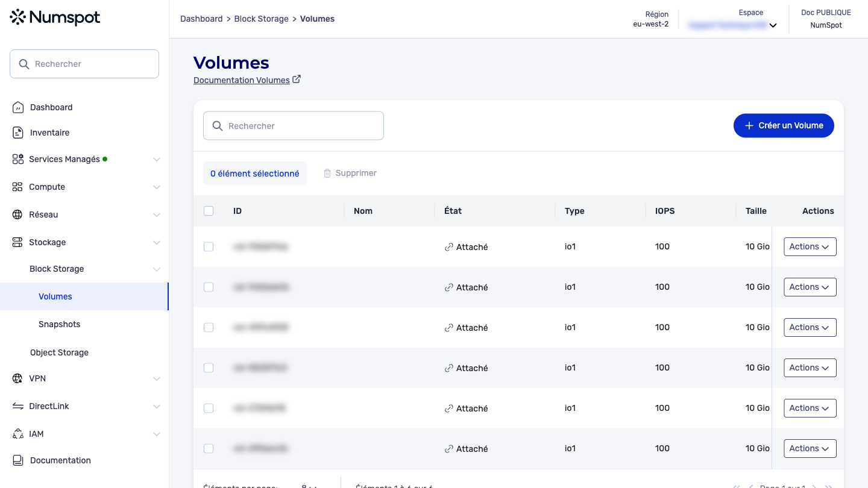Expand the Réseau menu chevron
This screenshot has width=868, height=488.
(x=157, y=215)
